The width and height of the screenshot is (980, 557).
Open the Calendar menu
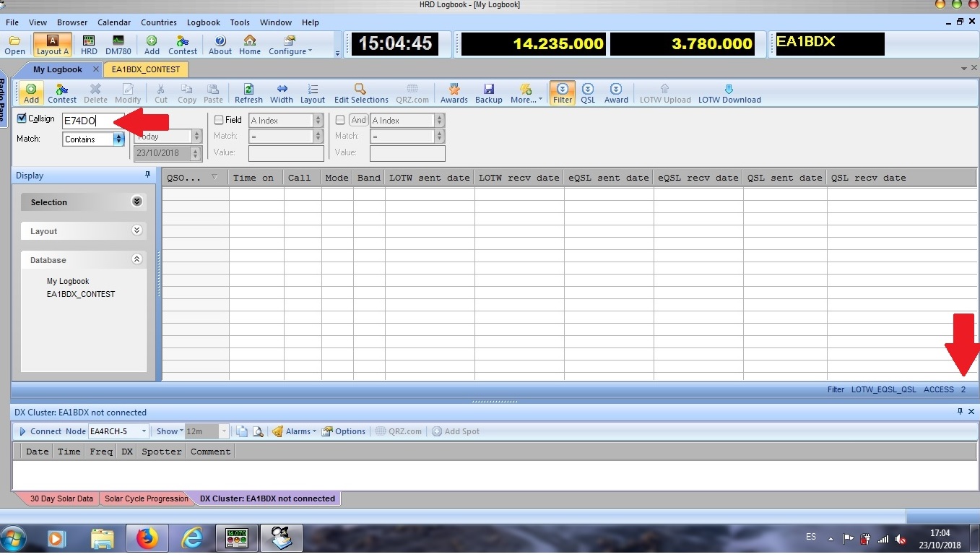coord(114,22)
